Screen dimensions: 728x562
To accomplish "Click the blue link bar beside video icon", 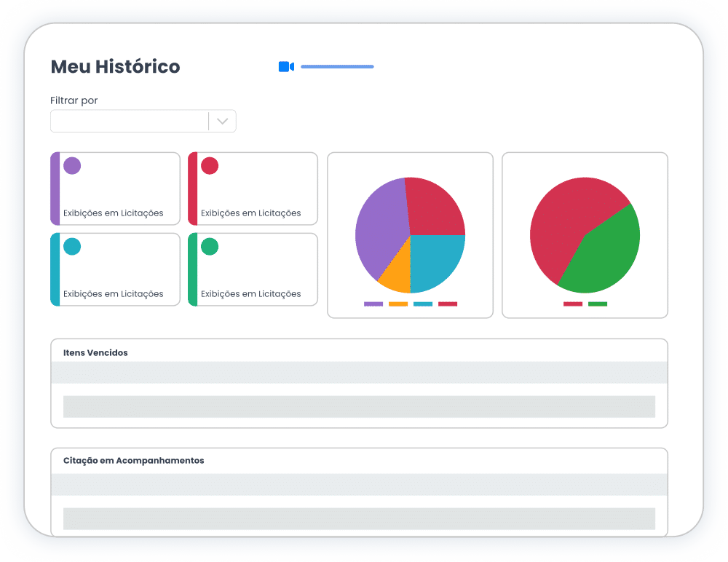I will (337, 66).
